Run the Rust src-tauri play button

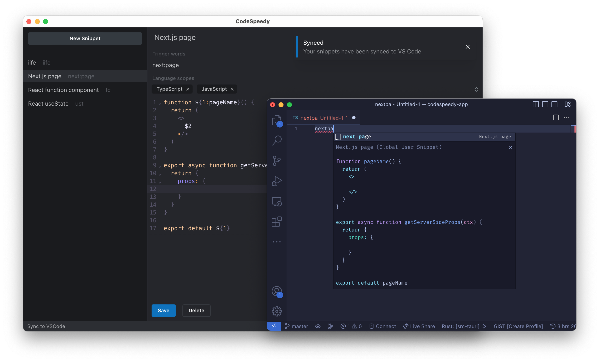[484, 326]
